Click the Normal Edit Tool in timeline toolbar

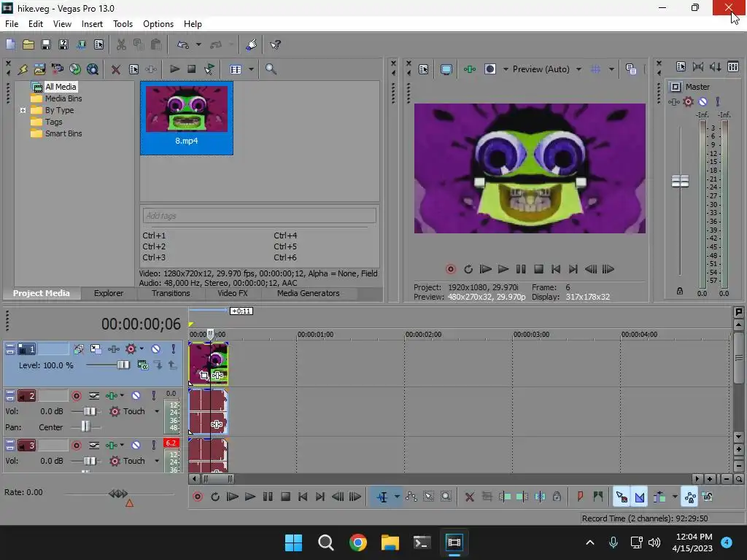tap(382, 497)
